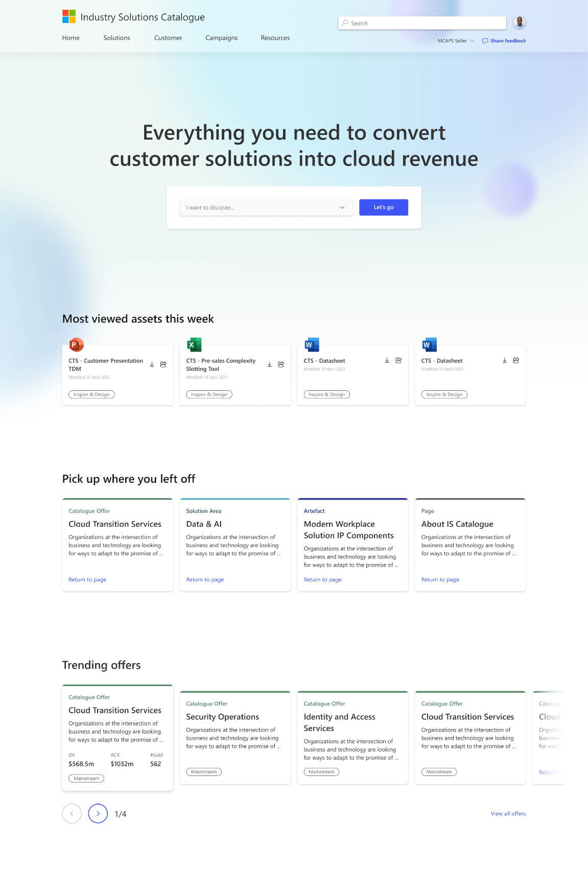Open Identity and Access Services card title

(339, 722)
